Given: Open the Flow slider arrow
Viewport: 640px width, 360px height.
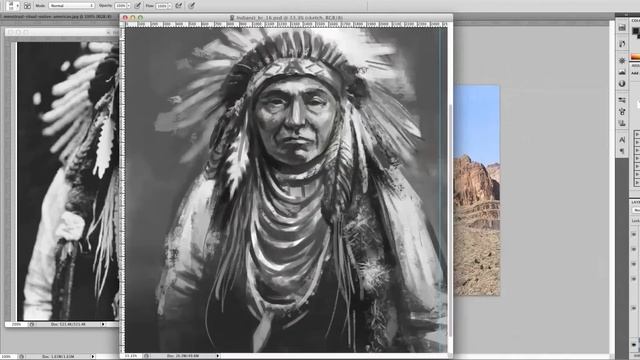Looking at the screenshot, I should (x=169, y=6).
